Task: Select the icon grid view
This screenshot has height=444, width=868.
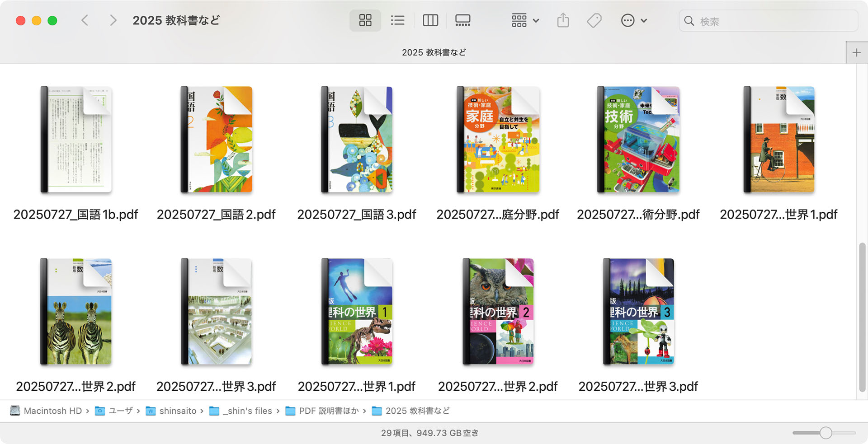Action: tap(365, 20)
